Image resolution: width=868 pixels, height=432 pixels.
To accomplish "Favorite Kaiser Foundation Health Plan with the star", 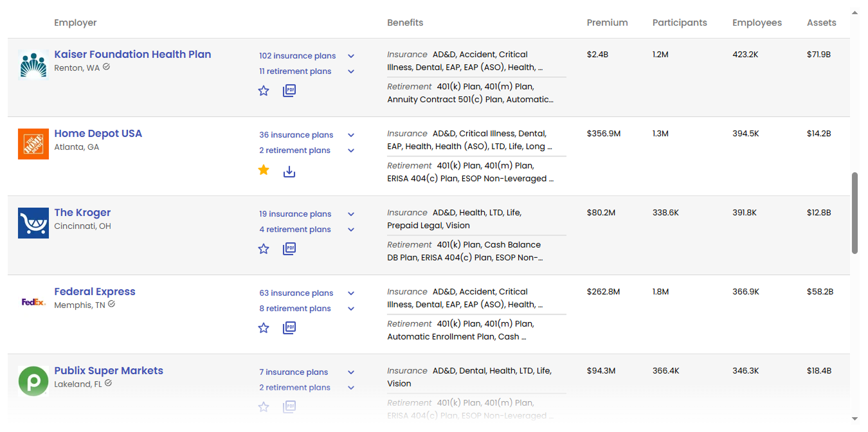I will pyautogui.click(x=263, y=91).
